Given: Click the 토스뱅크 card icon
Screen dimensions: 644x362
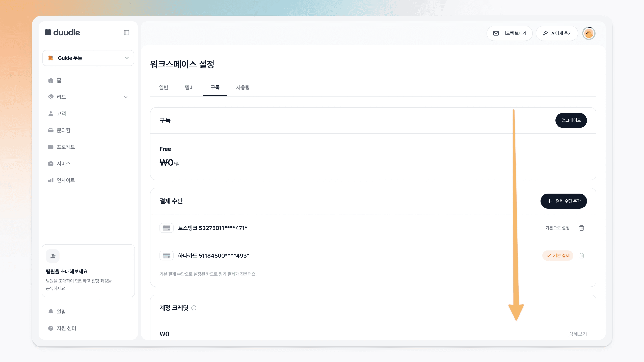Looking at the screenshot, I should click(167, 228).
